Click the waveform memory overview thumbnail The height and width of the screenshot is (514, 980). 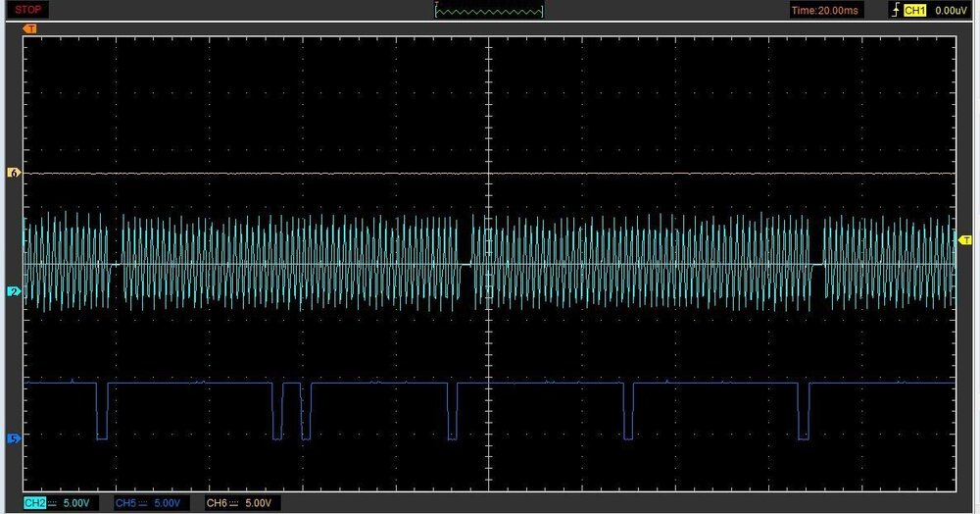tap(489, 11)
